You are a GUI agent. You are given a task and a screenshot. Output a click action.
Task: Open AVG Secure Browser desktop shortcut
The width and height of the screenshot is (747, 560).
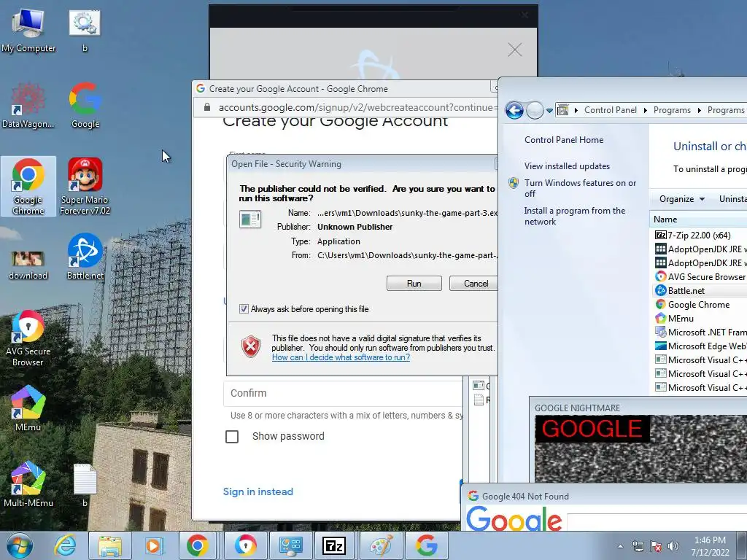pos(28,338)
